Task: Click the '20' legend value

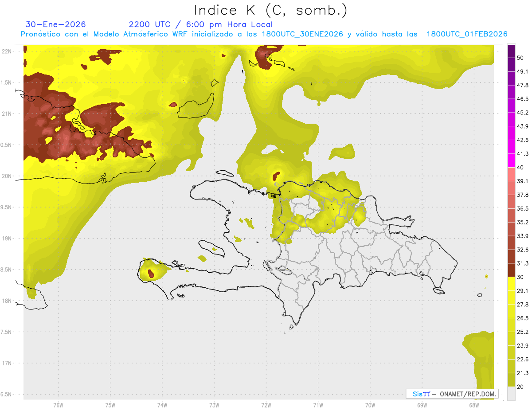Action: click(521, 387)
